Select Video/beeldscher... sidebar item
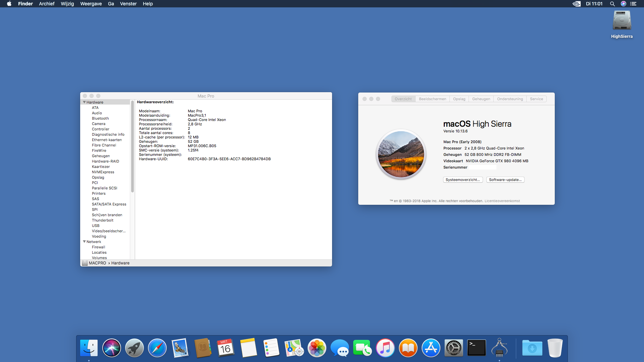This screenshot has width=644, height=362. point(109,231)
